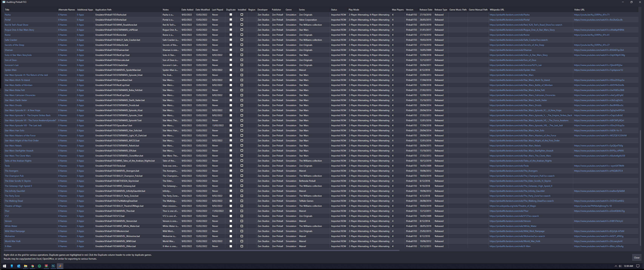Screen dimensions: 644x270
Task: Select Last Played 11/02/2022 in Thor row
Action: tap(218, 211)
